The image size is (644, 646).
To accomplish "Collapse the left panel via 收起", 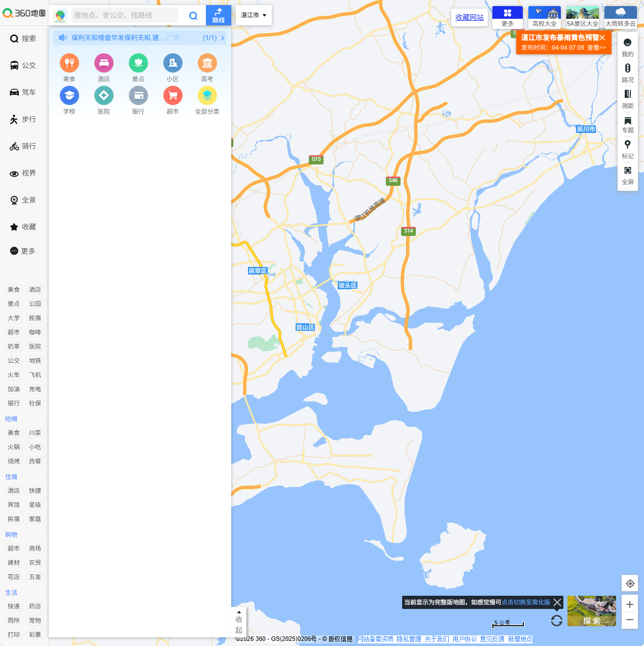I will [238, 622].
